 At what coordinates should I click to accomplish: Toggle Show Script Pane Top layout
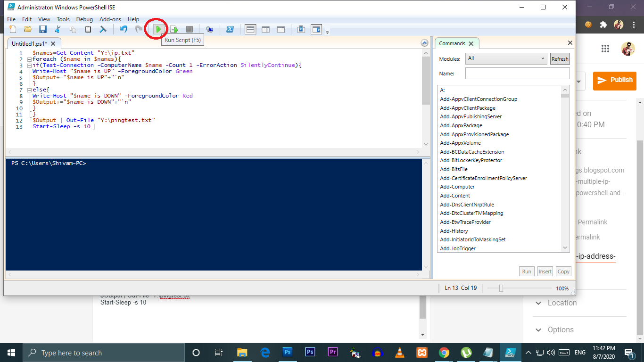250,29
